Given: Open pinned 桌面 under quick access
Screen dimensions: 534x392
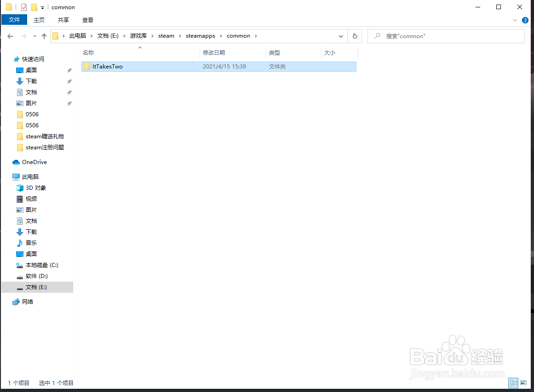Looking at the screenshot, I should coord(31,70).
